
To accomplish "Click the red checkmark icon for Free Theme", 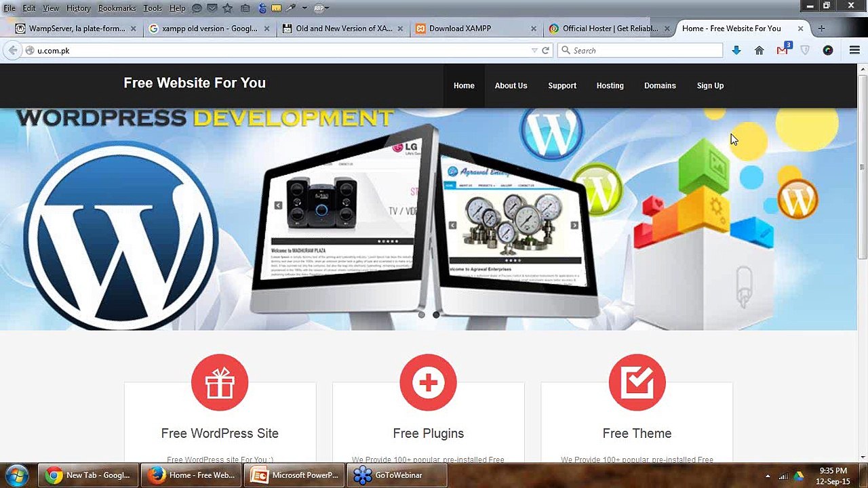I will (x=637, y=382).
